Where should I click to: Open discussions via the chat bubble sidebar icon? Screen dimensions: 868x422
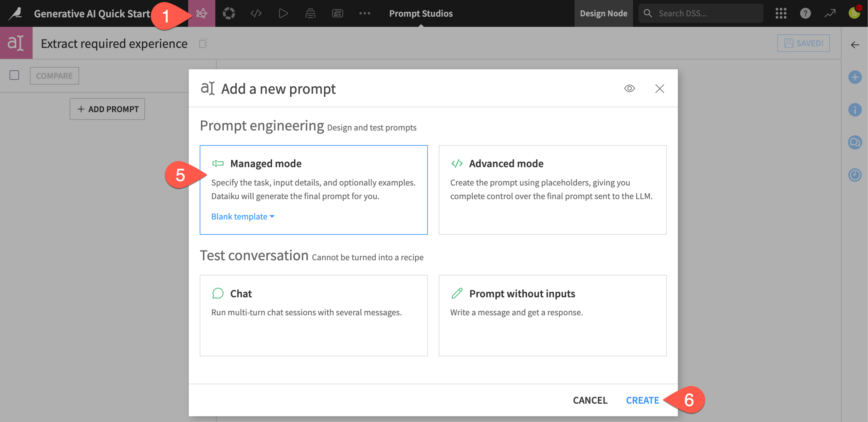pos(855,142)
